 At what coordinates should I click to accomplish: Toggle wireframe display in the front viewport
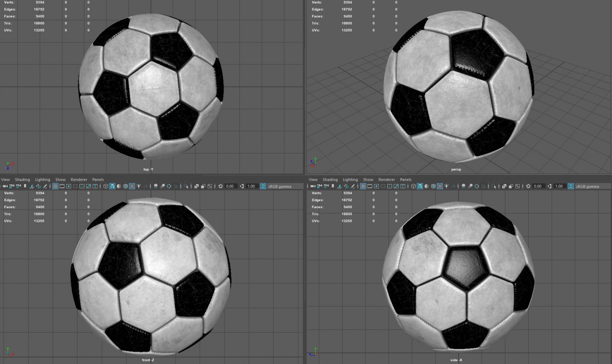pos(105,186)
